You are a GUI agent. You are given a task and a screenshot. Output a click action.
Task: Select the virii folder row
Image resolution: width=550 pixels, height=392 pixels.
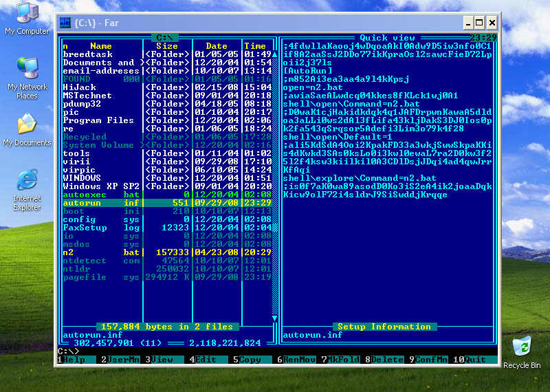click(167, 162)
